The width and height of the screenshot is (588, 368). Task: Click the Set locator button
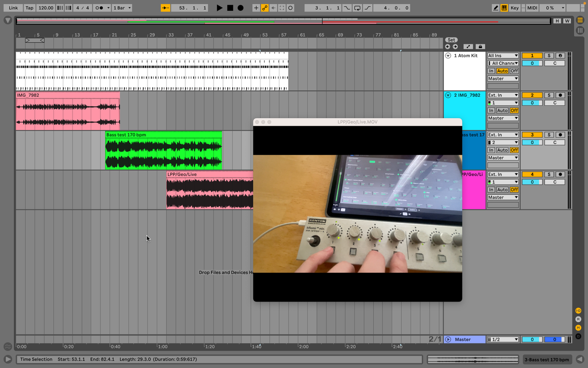click(x=451, y=40)
